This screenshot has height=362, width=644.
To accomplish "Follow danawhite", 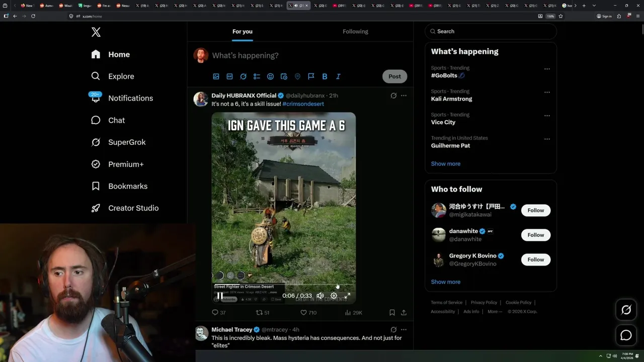I will tap(536, 235).
